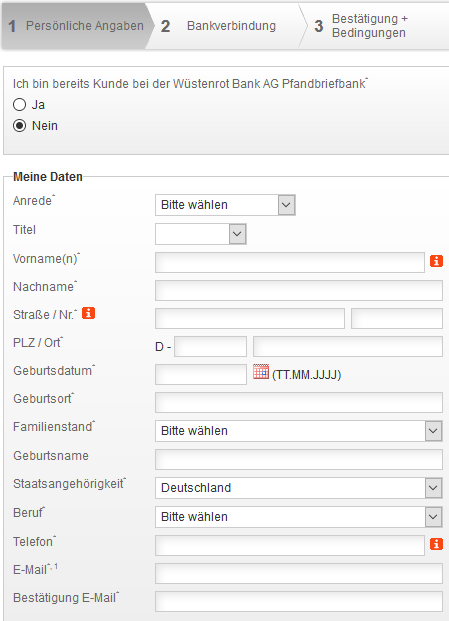
Task: Click the Staatsangehörigkeit label
Action: coord(69,484)
